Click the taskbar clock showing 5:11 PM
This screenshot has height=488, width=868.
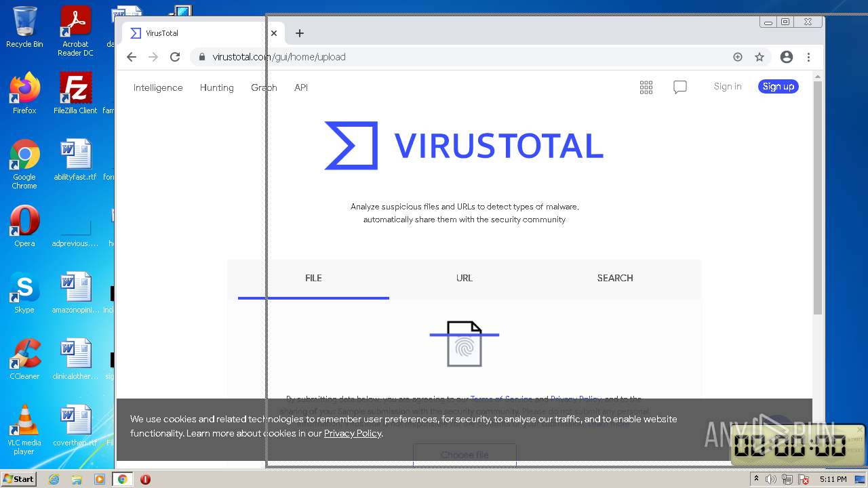tap(833, 479)
